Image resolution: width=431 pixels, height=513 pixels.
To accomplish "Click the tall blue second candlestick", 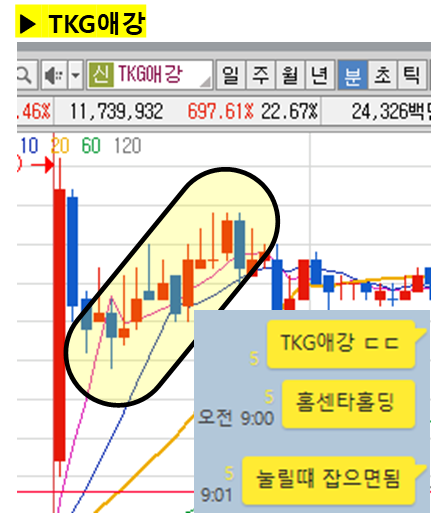I will point(73,251).
